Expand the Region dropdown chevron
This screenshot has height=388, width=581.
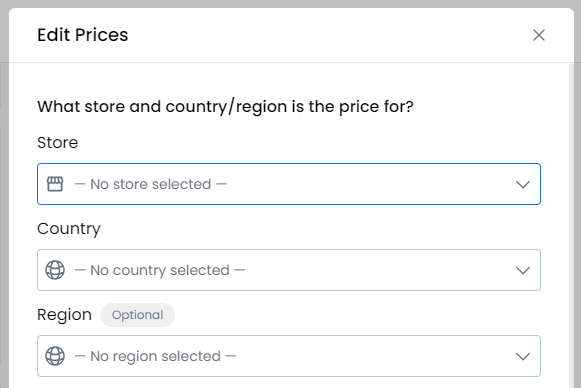coord(523,356)
